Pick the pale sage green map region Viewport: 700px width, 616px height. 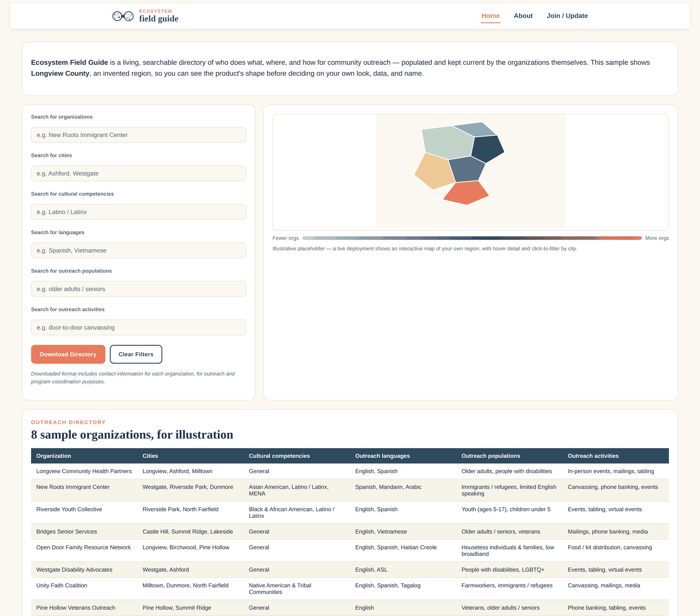pos(448,142)
